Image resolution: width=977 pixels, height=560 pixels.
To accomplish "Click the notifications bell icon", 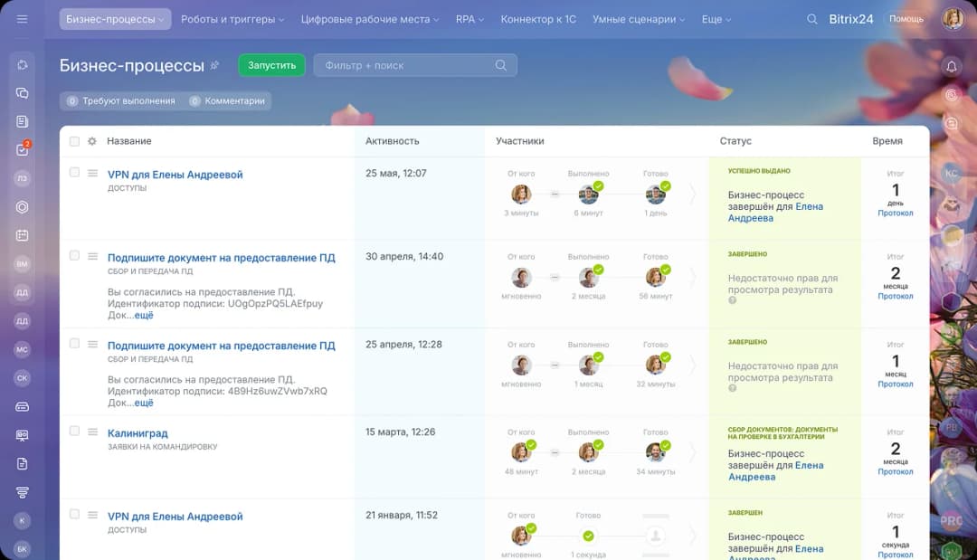I will (x=951, y=66).
